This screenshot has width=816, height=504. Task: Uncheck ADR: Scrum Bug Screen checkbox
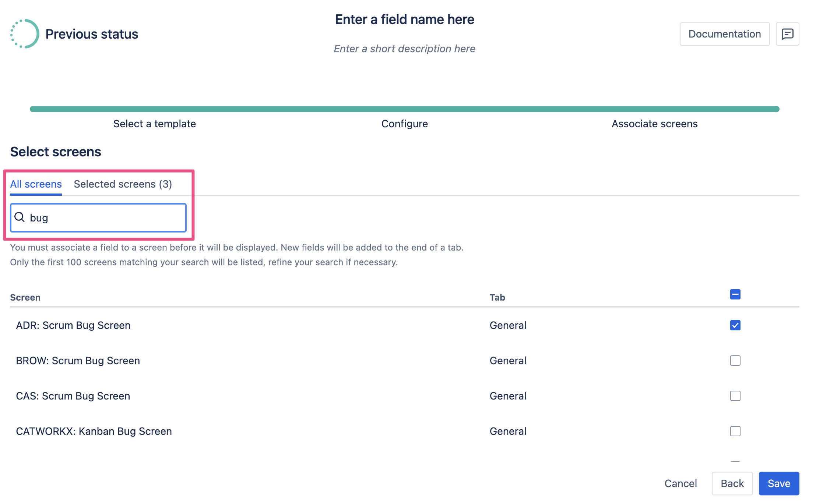[x=735, y=325]
